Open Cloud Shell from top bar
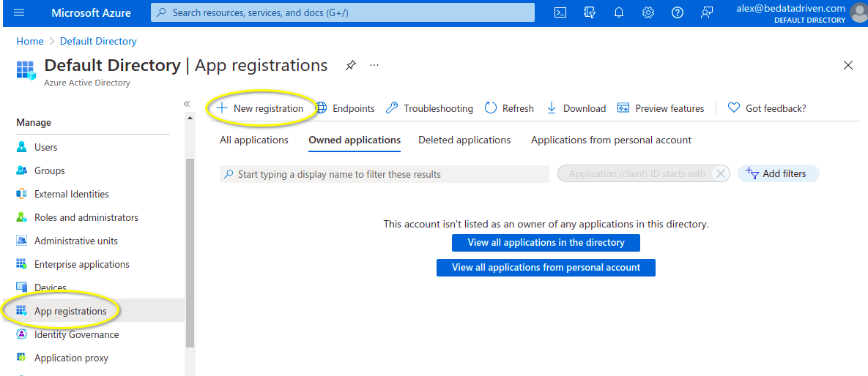This screenshot has height=376, width=868. (x=560, y=12)
